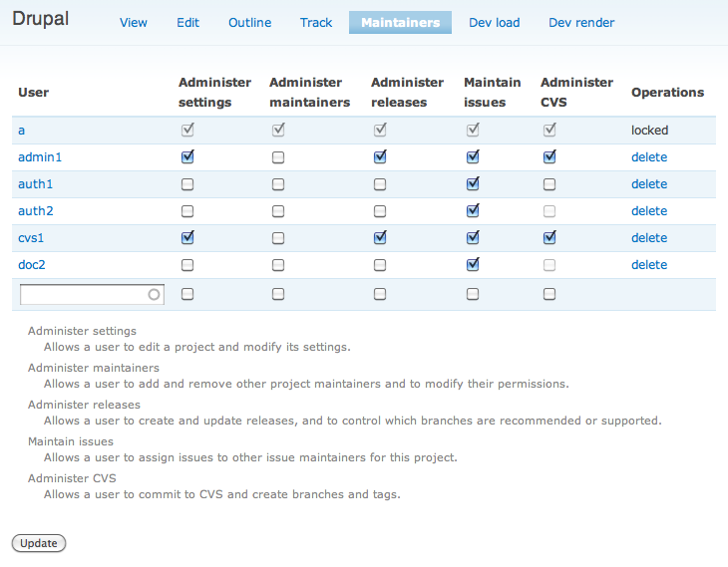
Task: Click the Administer CVS column header
Action: tap(576, 93)
